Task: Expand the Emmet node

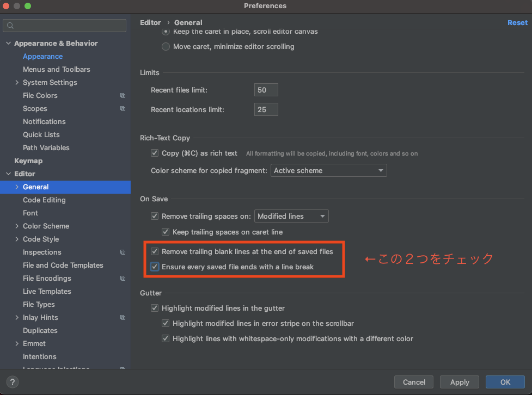Action: [x=17, y=343]
